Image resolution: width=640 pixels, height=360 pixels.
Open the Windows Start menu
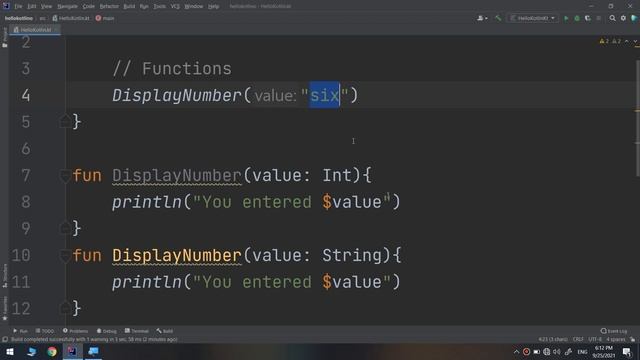[x=10, y=351]
